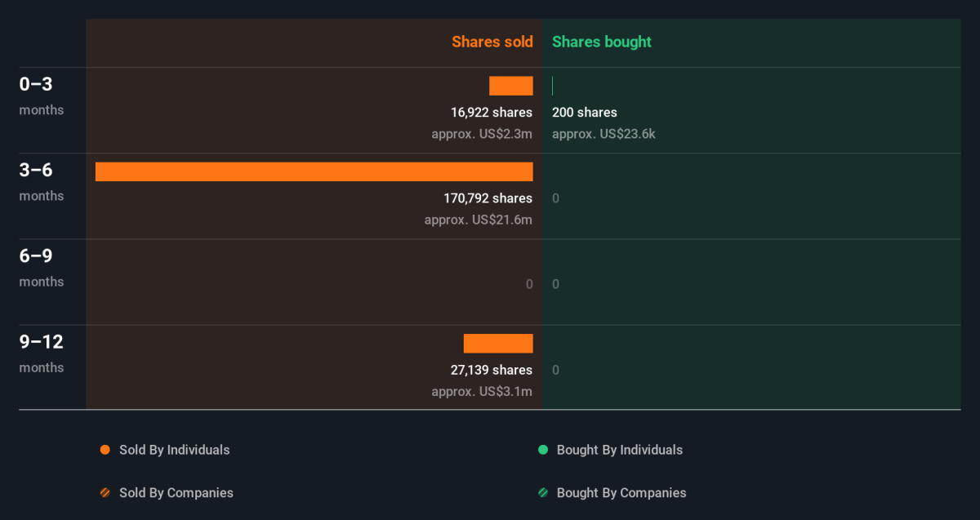Click the zero bought value in 6–9 months row

point(556,284)
